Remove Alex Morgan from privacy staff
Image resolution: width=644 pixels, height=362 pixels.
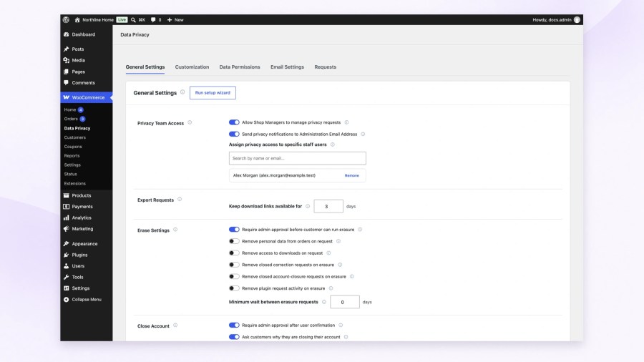click(351, 175)
